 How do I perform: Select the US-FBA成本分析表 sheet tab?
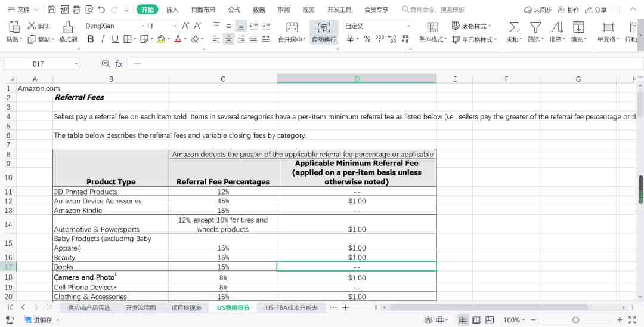click(x=292, y=307)
